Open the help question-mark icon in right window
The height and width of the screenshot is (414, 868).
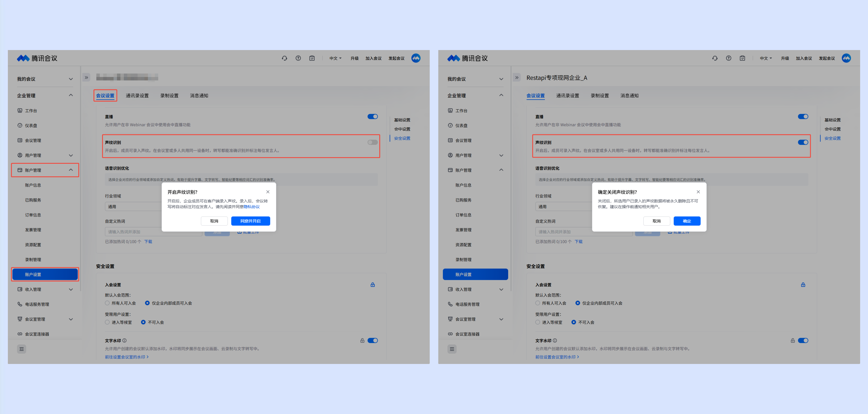pos(729,58)
